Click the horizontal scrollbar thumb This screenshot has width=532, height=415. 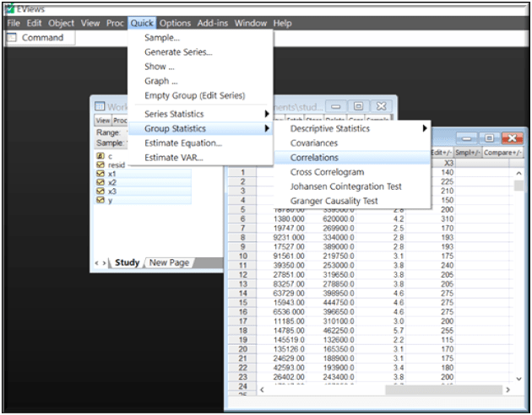[x=444, y=391]
